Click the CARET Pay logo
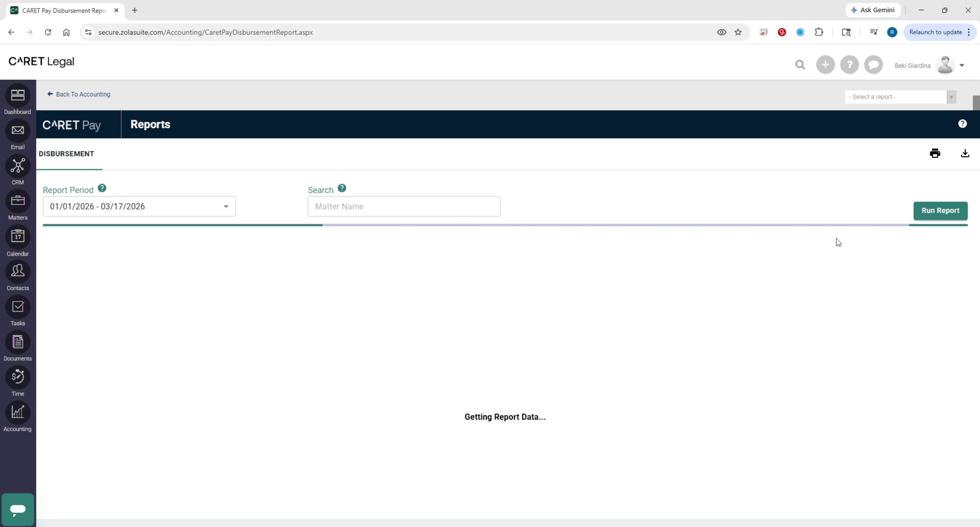 72,125
